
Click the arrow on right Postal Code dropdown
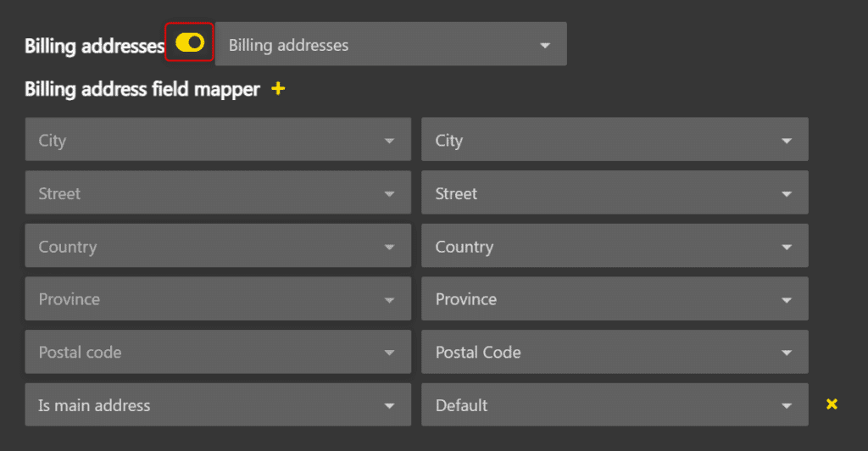point(787,353)
